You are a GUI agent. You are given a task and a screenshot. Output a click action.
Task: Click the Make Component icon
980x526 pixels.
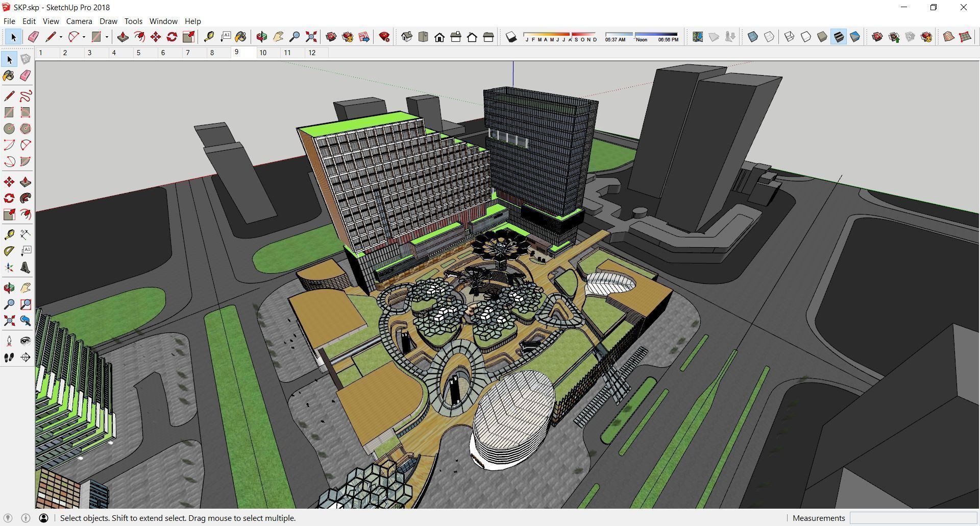click(26, 59)
